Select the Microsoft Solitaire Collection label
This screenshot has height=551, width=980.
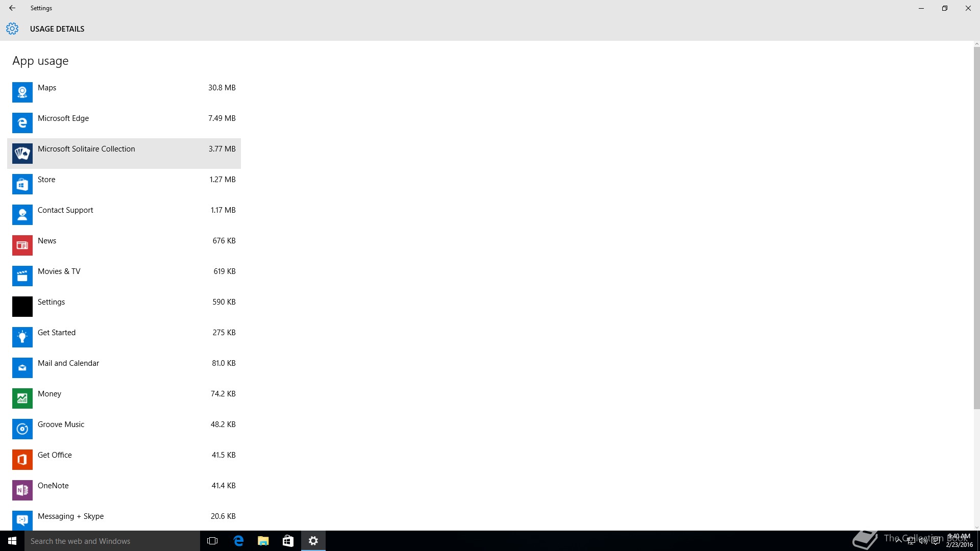(86, 149)
